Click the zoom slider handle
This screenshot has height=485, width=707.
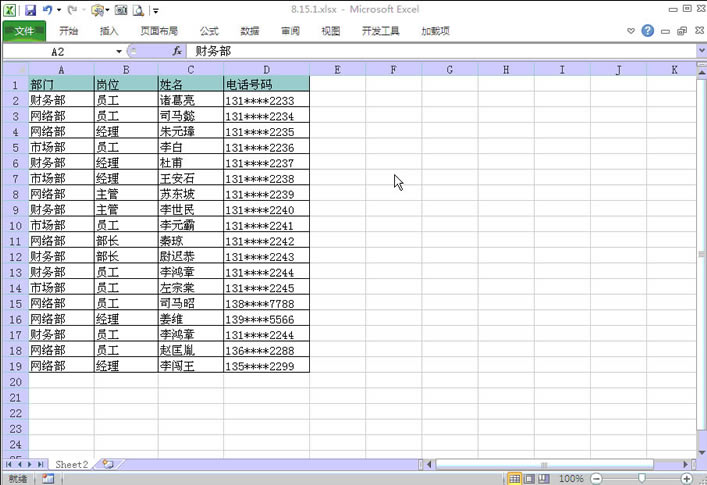tap(642, 478)
